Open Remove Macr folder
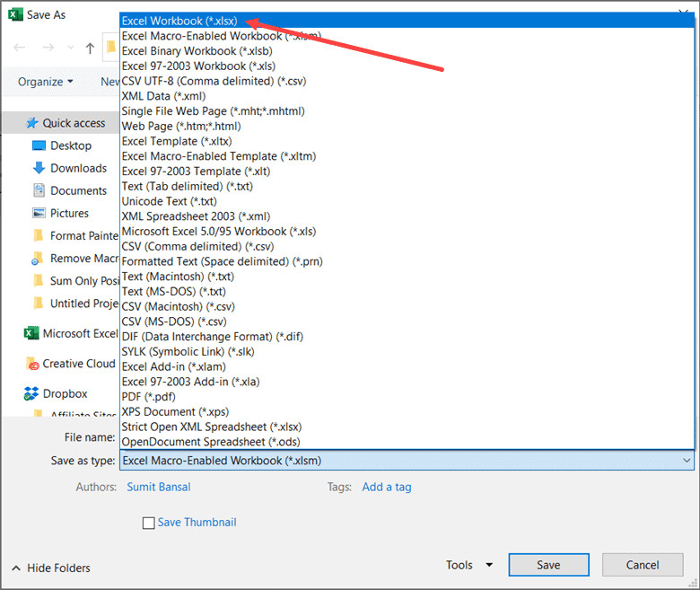Image resolution: width=700 pixels, height=590 pixels. coord(75,258)
